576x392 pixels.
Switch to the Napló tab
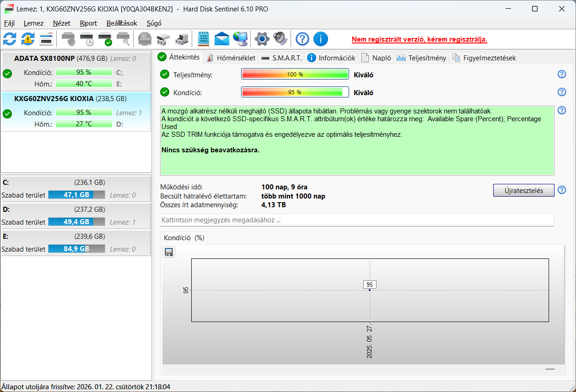click(x=377, y=58)
